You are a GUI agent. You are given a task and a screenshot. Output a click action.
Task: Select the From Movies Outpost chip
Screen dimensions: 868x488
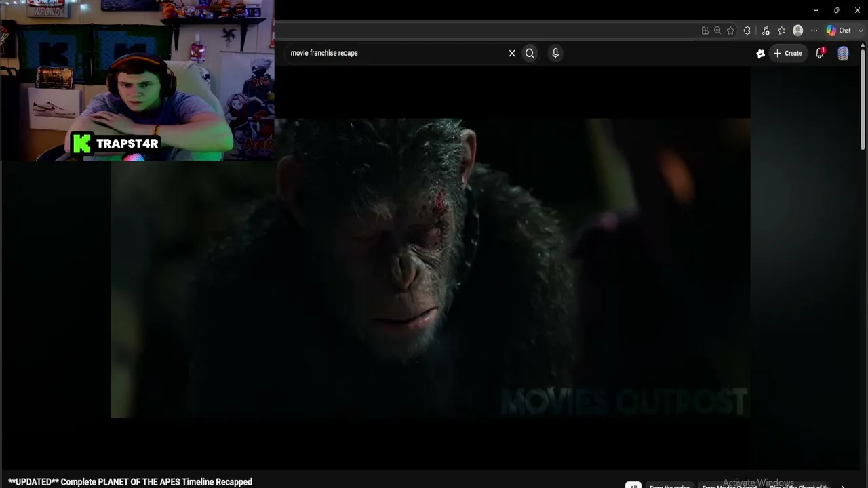coord(730,485)
